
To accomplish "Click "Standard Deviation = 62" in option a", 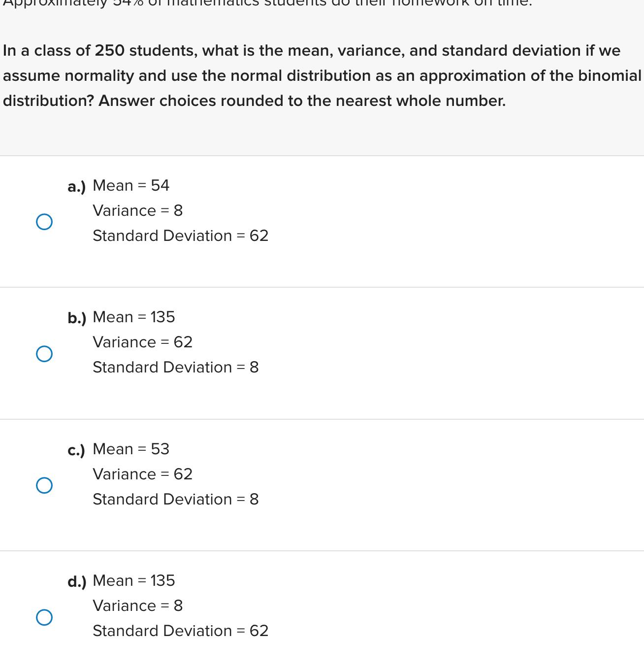I will pyautogui.click(x=181, y=235).
